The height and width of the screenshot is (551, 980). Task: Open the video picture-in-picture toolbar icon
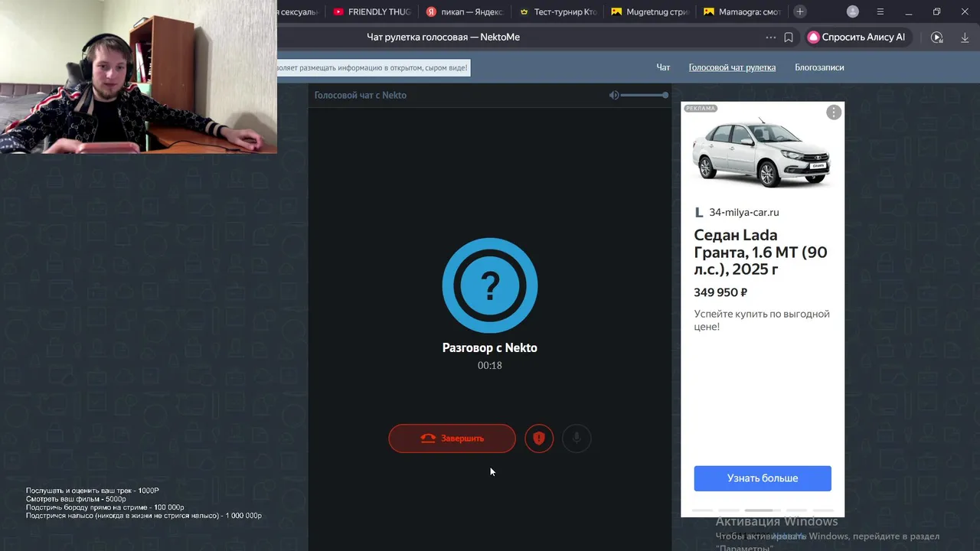coord(936,37)
